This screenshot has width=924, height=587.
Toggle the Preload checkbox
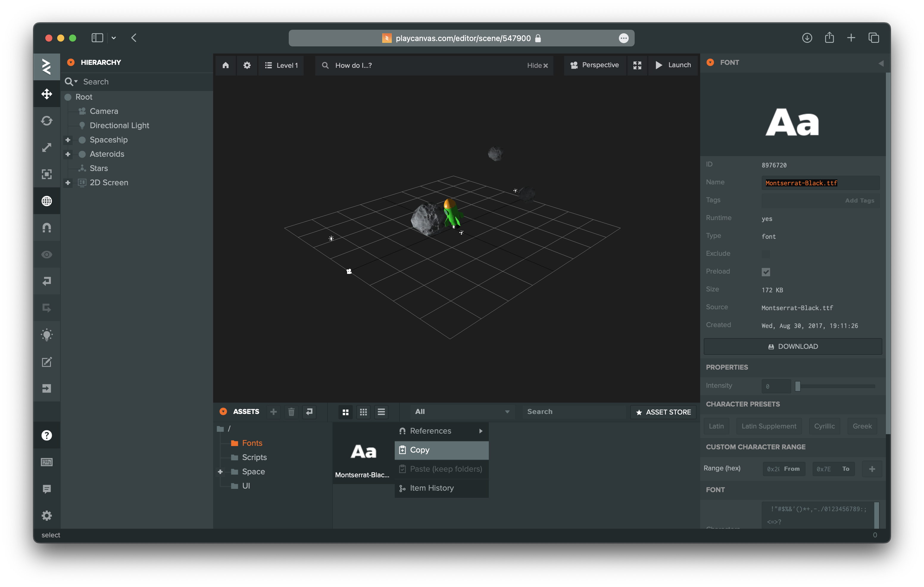[x=766, y=272]
